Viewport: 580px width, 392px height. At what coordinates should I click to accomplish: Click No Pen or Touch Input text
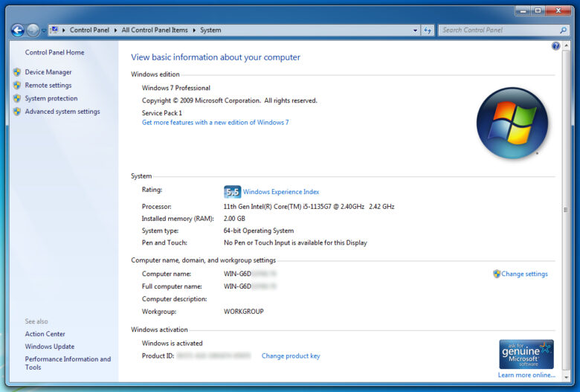pos(295,242)
